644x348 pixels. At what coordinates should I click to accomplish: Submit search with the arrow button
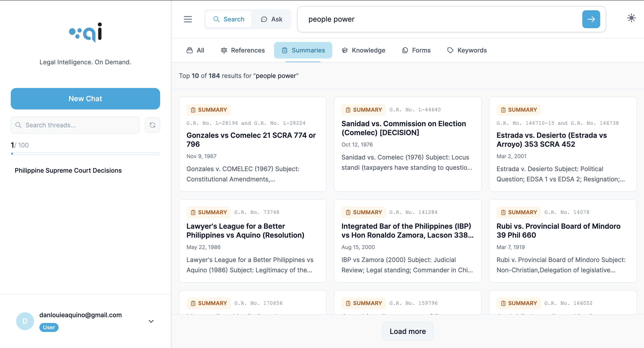click(x=591, y=19)
